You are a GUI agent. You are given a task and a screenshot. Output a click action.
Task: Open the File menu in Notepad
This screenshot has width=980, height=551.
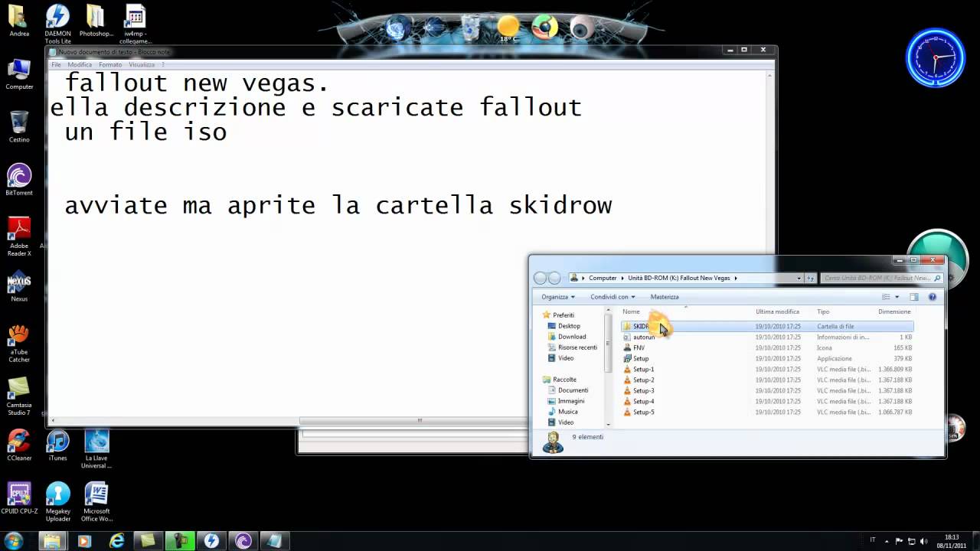click(56, 64)
